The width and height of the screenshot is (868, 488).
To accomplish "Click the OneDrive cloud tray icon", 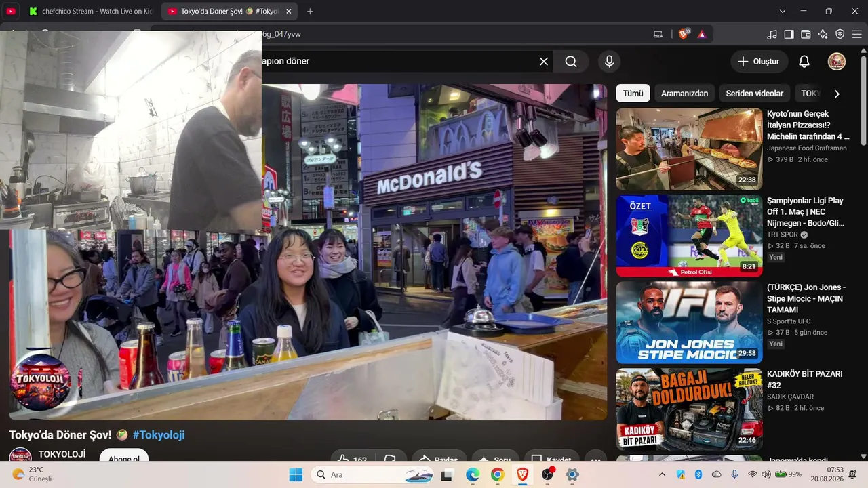I will (716, 474).
